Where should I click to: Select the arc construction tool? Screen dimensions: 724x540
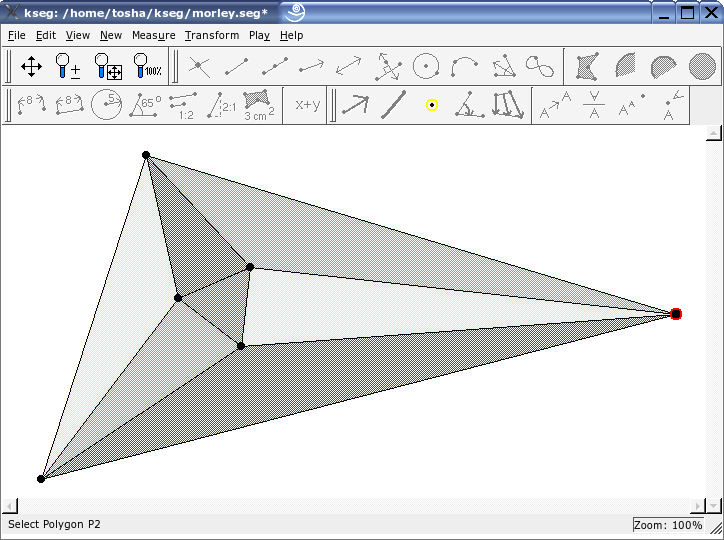coord(465,67)
